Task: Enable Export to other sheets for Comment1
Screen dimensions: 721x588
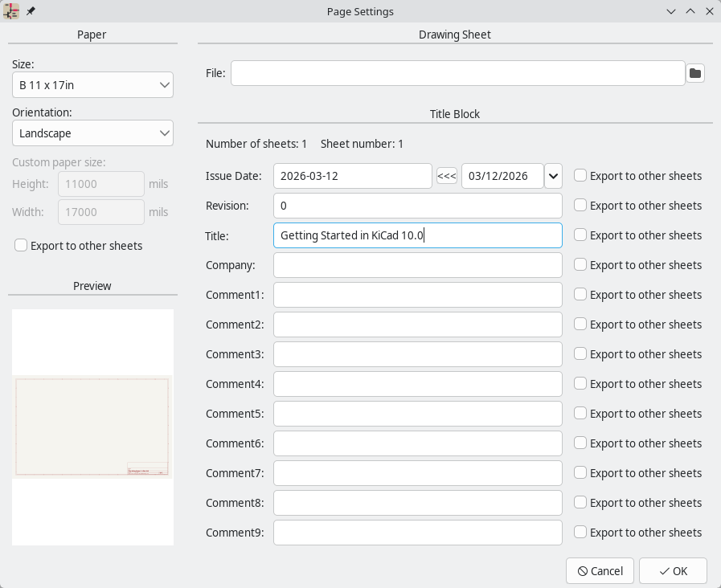Action: [580, 295]
